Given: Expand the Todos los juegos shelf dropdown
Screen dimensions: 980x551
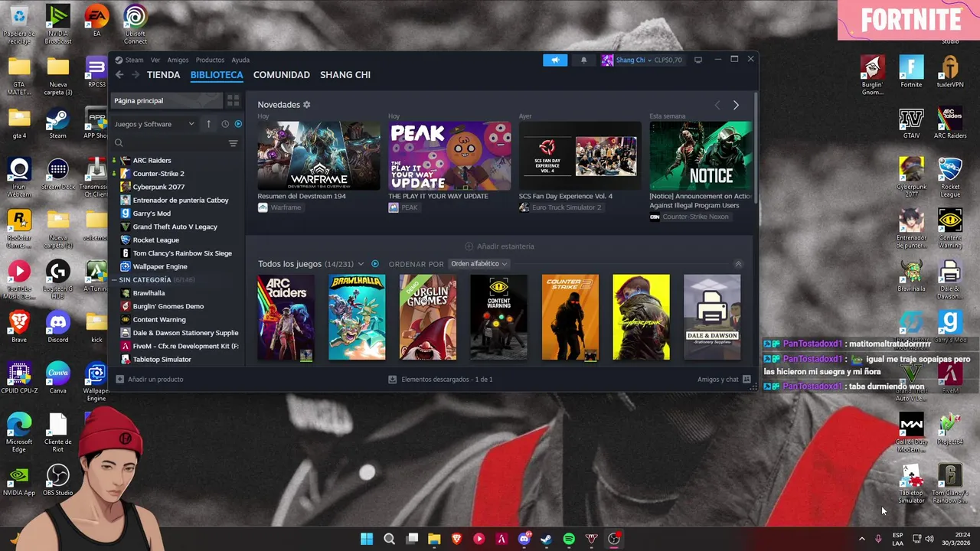Looking at the screenshot, I should (361, 264).
